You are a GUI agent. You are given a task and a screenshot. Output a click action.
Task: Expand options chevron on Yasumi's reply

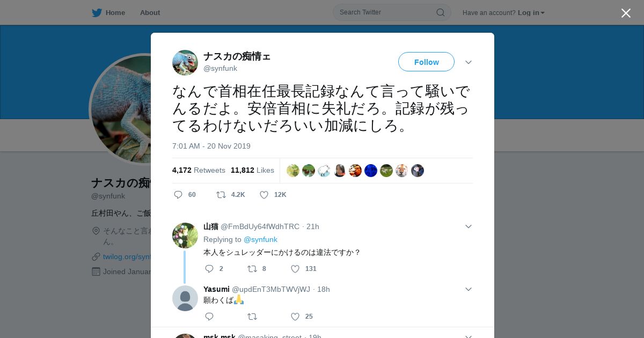tap(469, 289)
